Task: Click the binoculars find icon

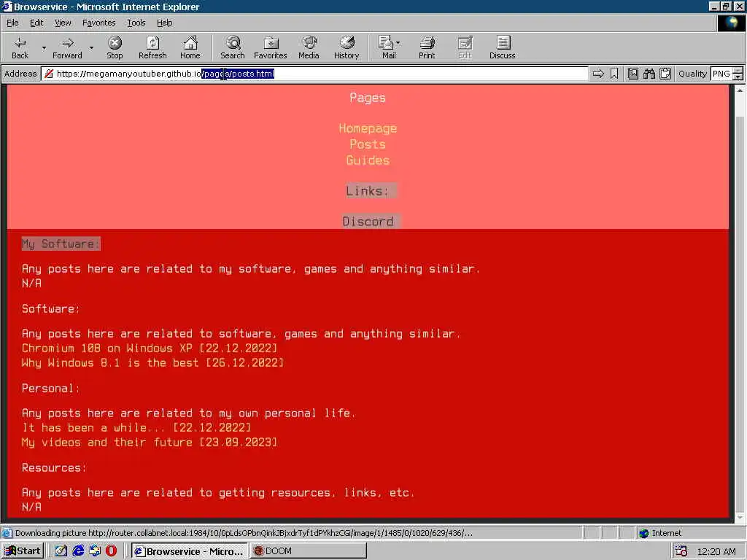Action: tap(649, 74)
